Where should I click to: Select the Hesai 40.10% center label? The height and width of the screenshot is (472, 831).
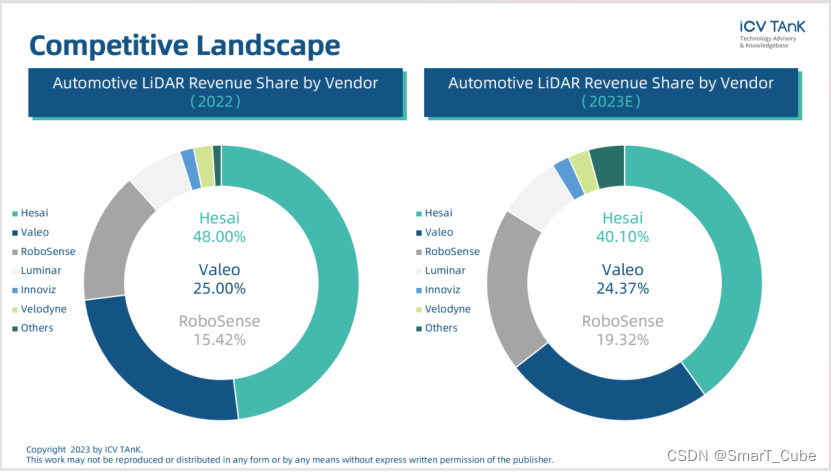coord(623,227)
